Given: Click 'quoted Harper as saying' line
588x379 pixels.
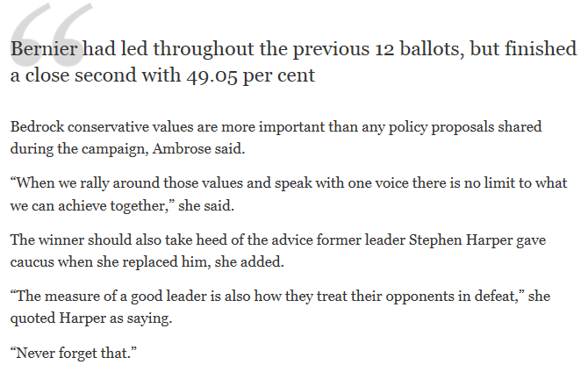Looking at the screenshot, I should (x=91, y=318).
